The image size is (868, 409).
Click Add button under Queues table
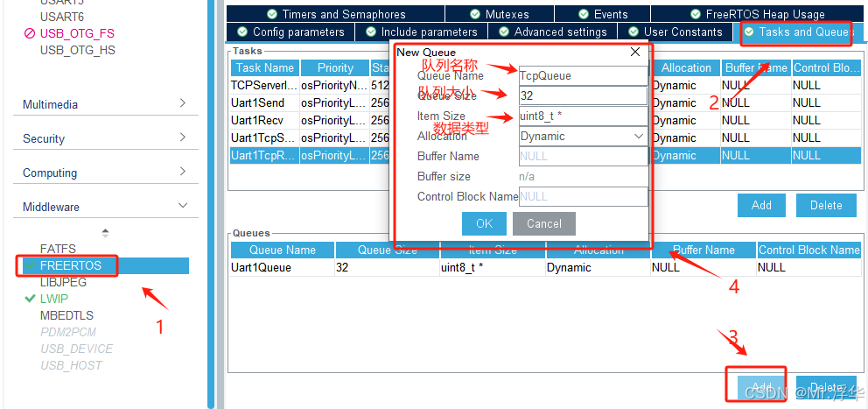[761, 387]
